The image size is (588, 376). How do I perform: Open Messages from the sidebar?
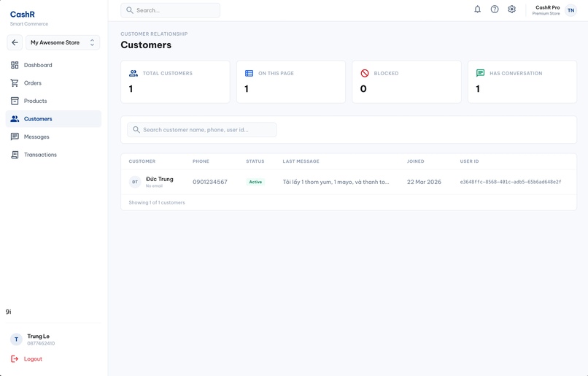click(x=53, y=137)
